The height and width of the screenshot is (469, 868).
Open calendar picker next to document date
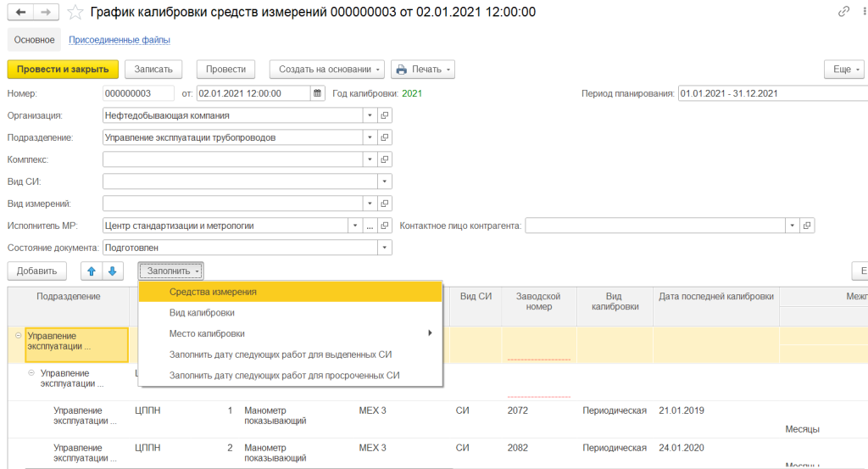(x=317, y=93)
